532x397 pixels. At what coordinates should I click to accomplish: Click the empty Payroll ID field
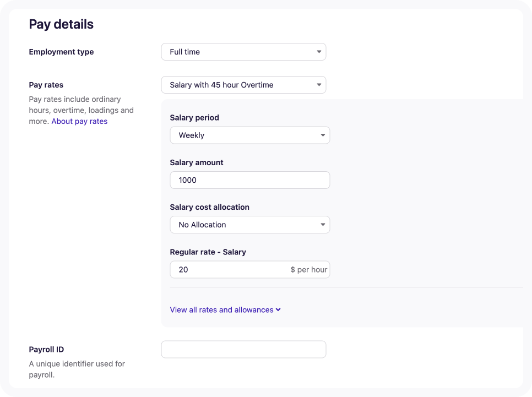point(243,349)
